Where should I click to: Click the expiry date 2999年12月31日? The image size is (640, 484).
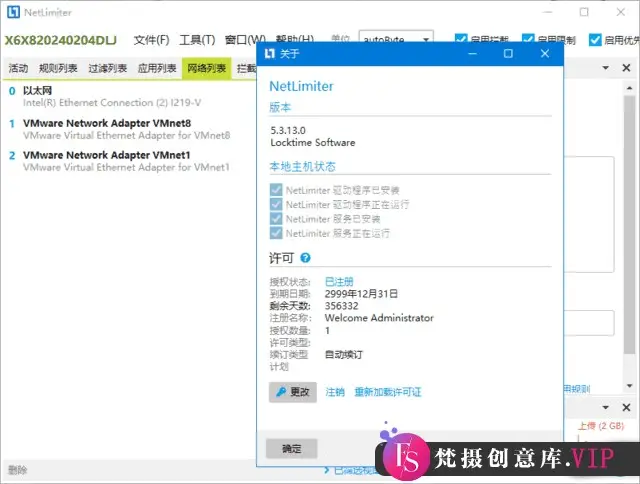pyautogui.click(x=361, y=294)
